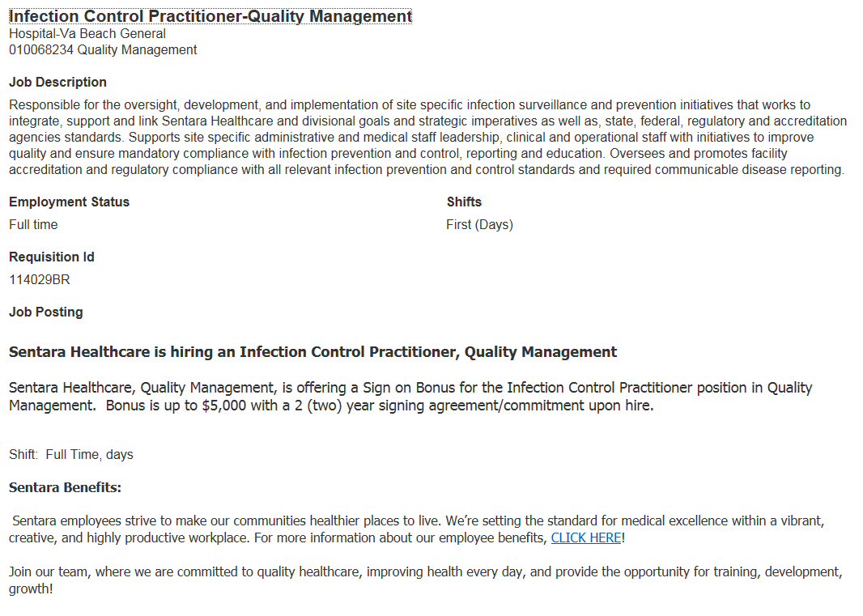This screenshot has height=616, width=863.
Task: Click the Sentara Benefits heading
Action: (x=65, y=487)
